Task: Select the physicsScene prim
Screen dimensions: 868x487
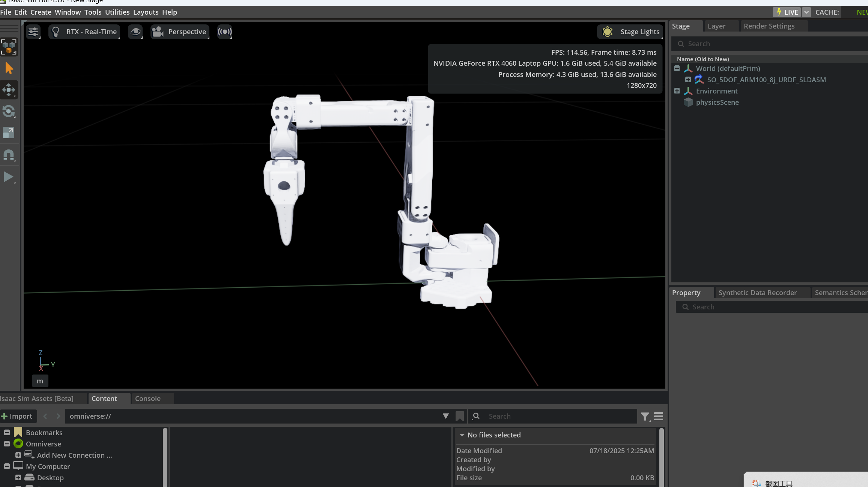Action: click(717, 103)
